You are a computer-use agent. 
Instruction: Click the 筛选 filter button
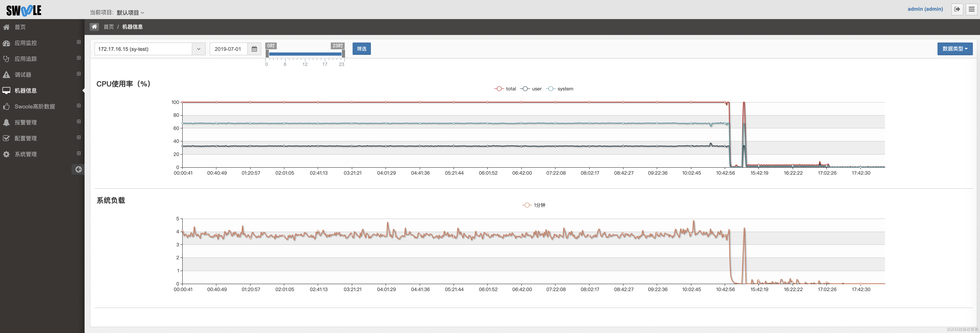point(361,49)
